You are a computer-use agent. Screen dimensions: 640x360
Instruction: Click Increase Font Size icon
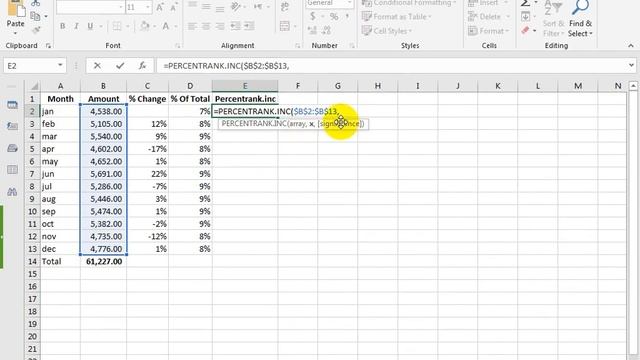point(160,7)
